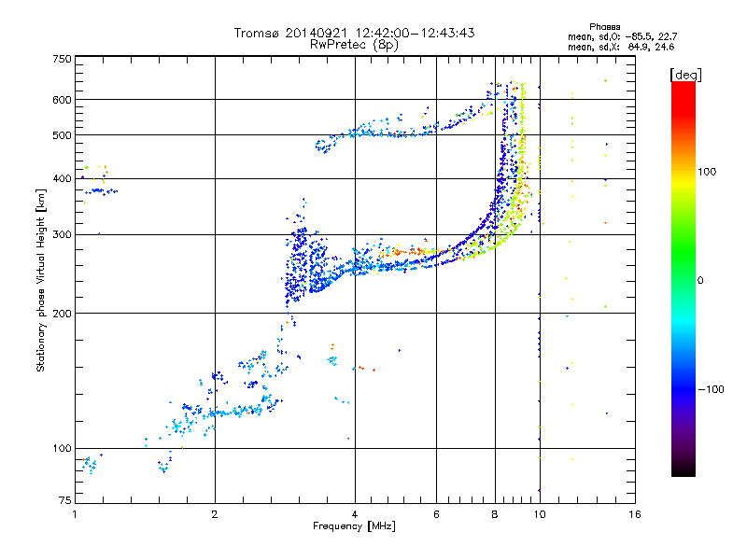Click the x-axis label '10'
Screen dimensions: 747x560
pos(540,514)
